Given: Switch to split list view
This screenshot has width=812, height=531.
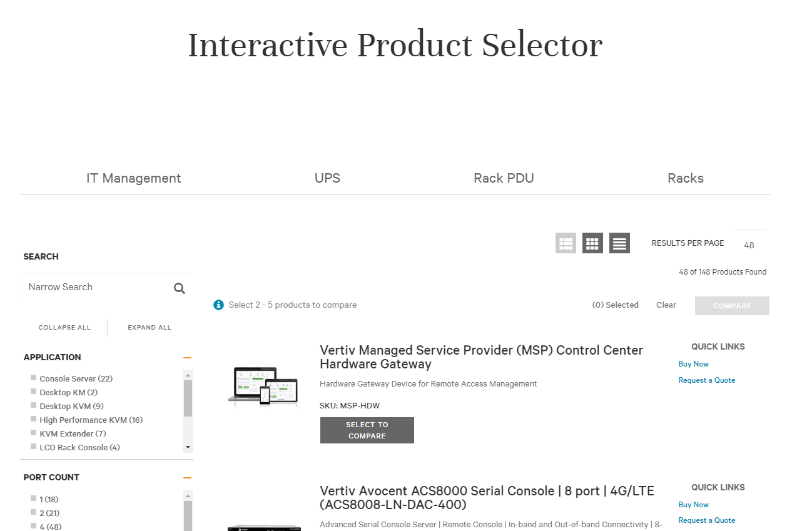Looking at the screenshot, I should 566,243.
